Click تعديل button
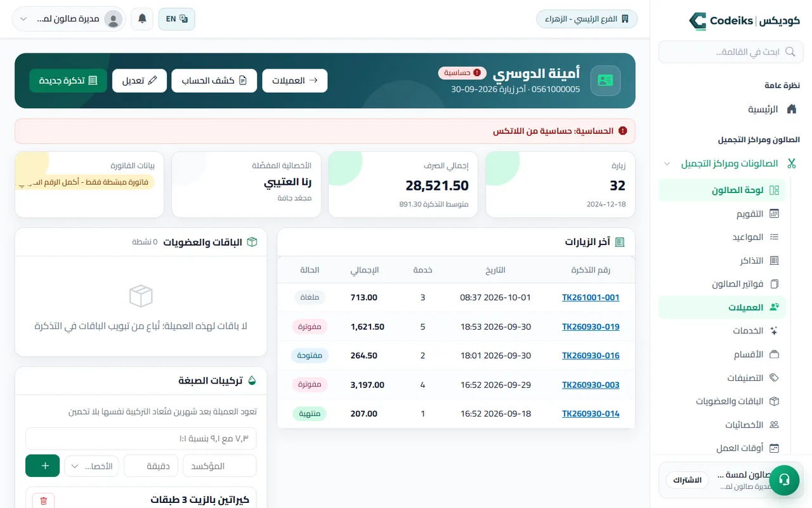Screen dimensions: 812x508 pos(140,81)
